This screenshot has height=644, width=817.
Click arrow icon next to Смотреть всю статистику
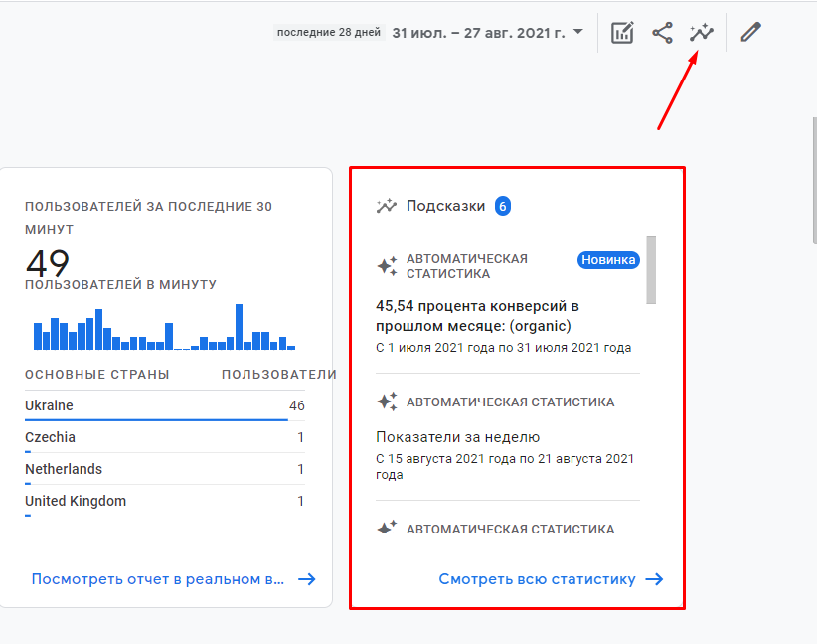654,579
